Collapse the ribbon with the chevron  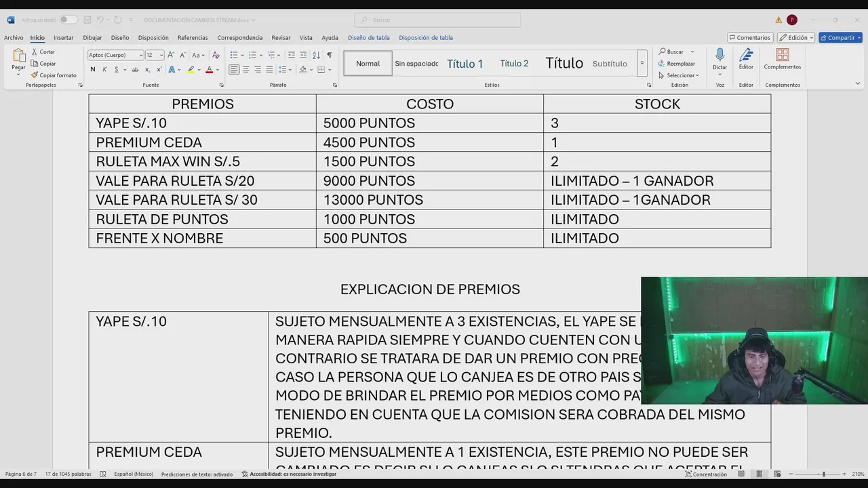tap(858, 83)
